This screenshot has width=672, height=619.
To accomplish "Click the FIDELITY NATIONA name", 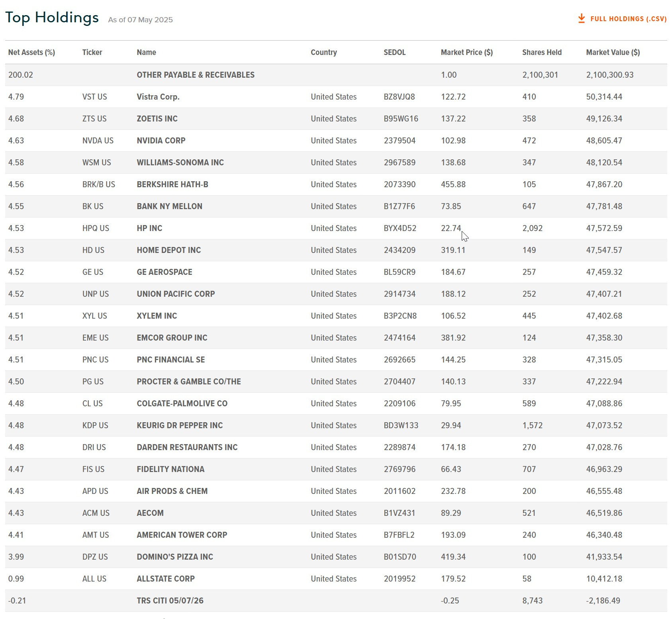I will (170, 469).
